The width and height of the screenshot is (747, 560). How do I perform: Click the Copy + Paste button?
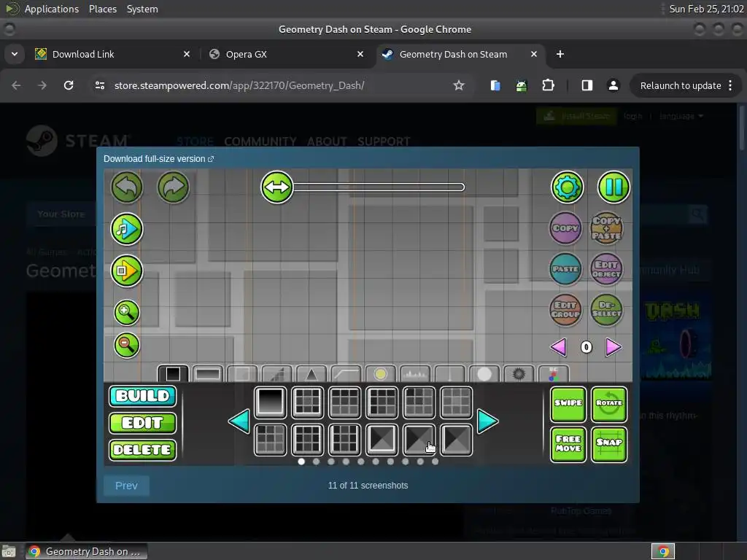[606, 228]
